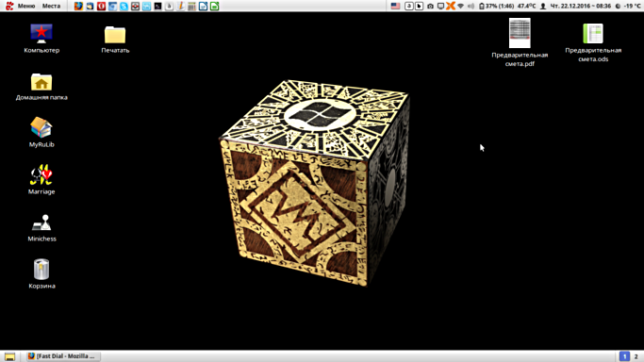Open the Wi-Fi network indicator
The image size is (644, 362).
(x=461, y=7)
